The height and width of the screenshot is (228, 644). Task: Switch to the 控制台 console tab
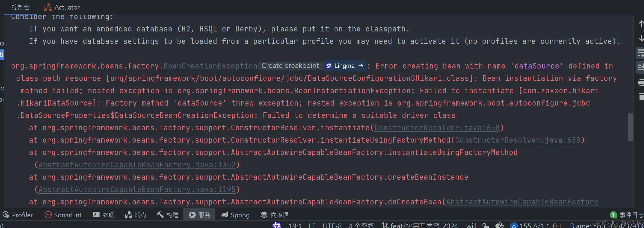click(21, 7)
